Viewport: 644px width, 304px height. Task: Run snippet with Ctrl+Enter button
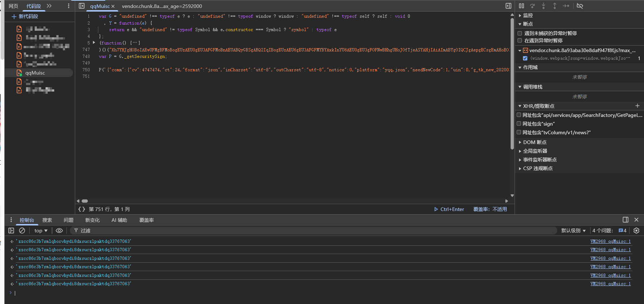tap(449, 209)
